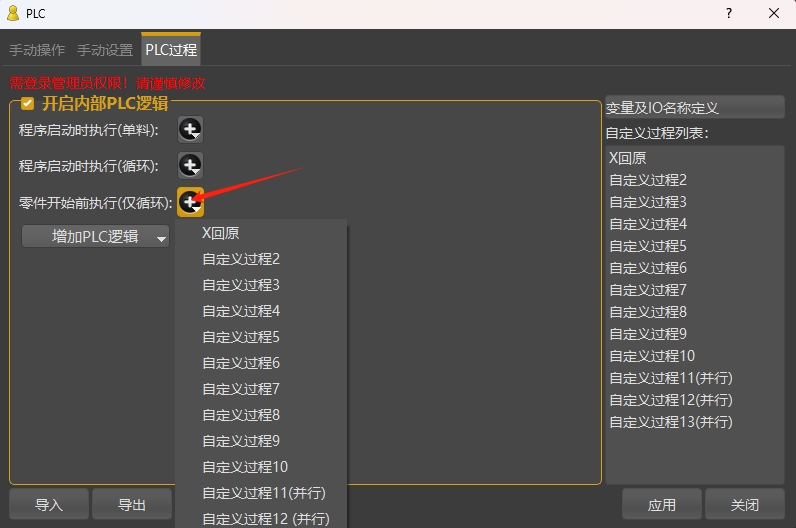
Task: Select X回原 in 自定义过程列表
Action: point(694,158)
